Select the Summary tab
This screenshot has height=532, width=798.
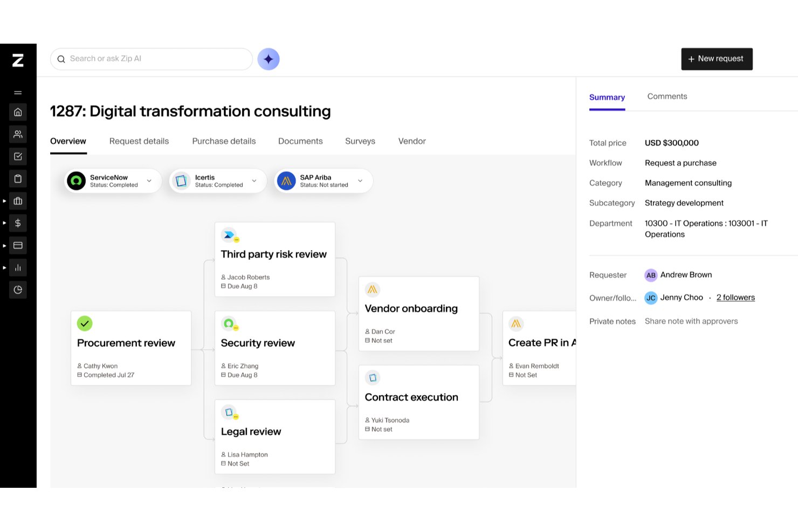607,98
